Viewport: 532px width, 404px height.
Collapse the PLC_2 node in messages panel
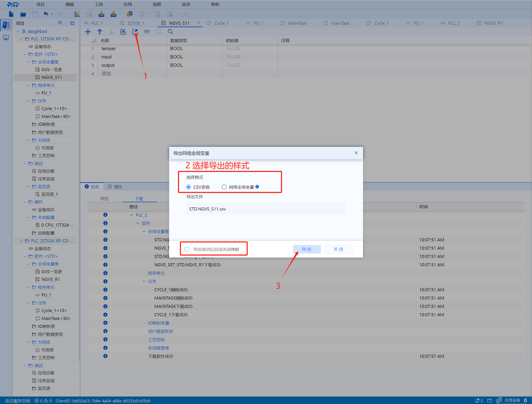pos(132,215)
